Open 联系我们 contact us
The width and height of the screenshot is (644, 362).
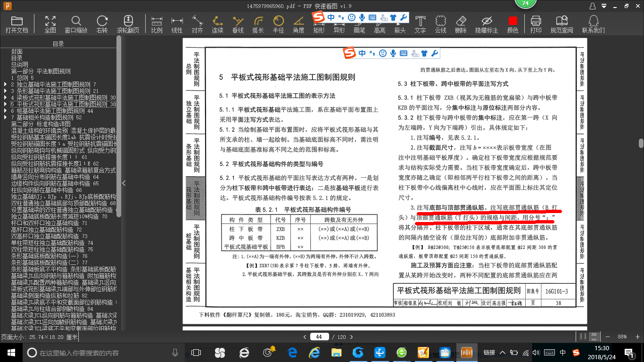(593, 24)
